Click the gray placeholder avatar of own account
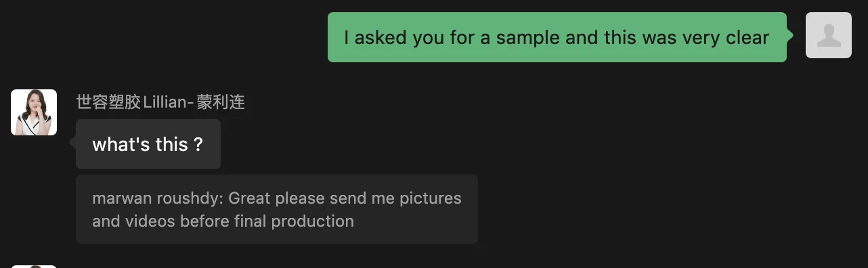 (829, 35)
